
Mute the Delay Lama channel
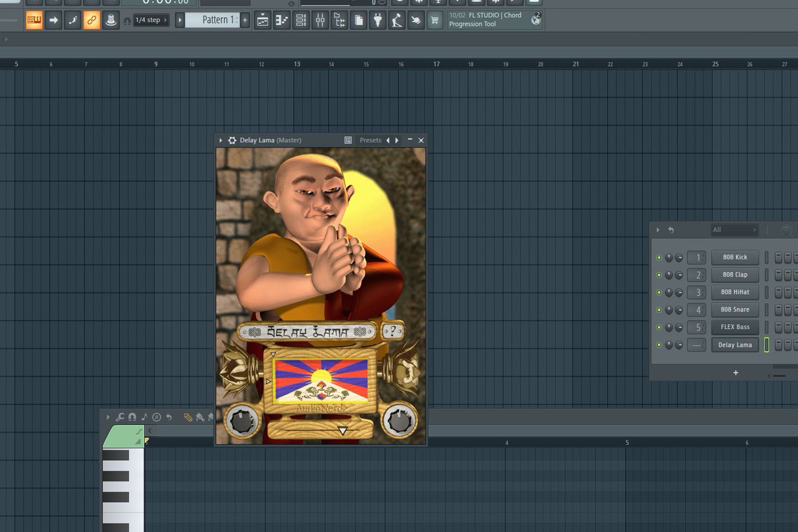tap(659, 345)
